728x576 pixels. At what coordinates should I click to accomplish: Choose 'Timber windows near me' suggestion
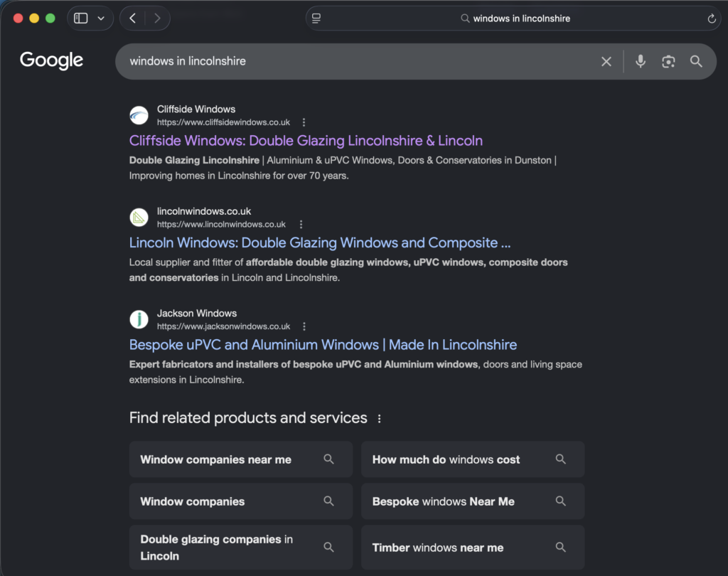[473, 548]
